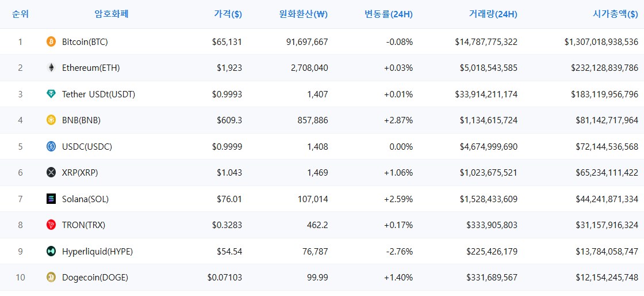Select Dogecoin volume $331,689,567
Viewport: 644px width, 296px height.
click(x=492, y=278)
